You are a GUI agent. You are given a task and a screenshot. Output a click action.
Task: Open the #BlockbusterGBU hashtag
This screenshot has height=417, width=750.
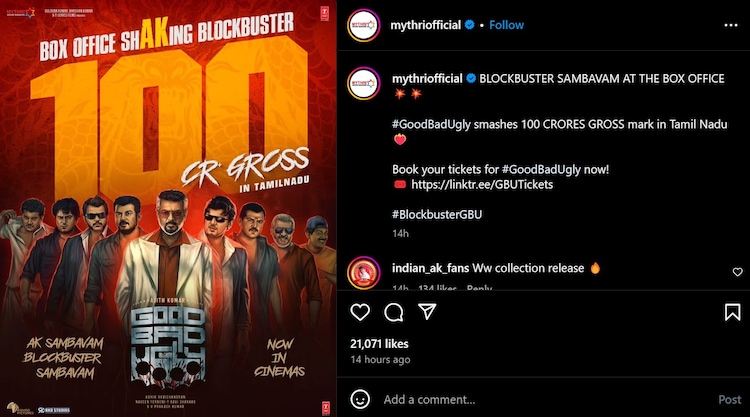pyautogui.click(x=437, y=214)
